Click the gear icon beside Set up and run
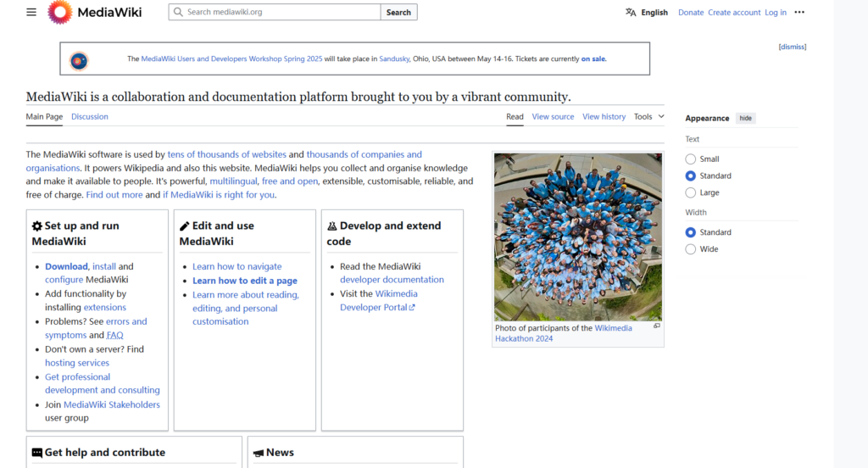The height and width of the screenshot is (468, 868). click(x=36, y=226)
